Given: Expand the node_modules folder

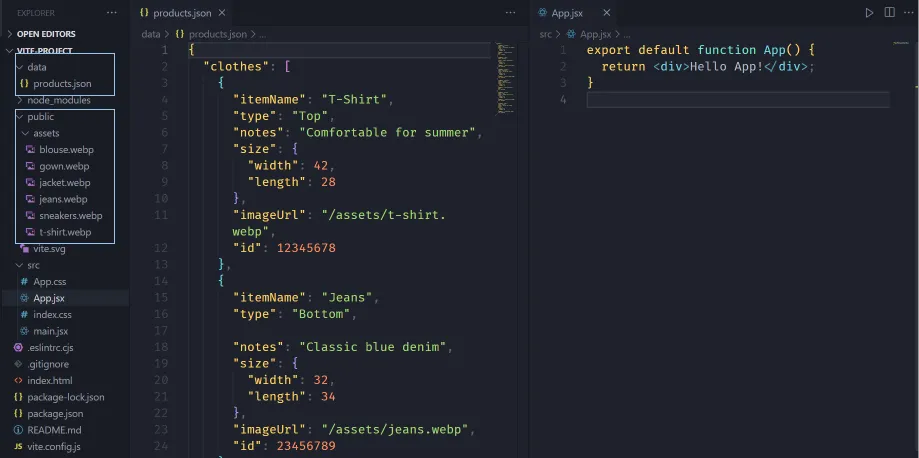Looking at the screenshot, I should pos(58,100).
